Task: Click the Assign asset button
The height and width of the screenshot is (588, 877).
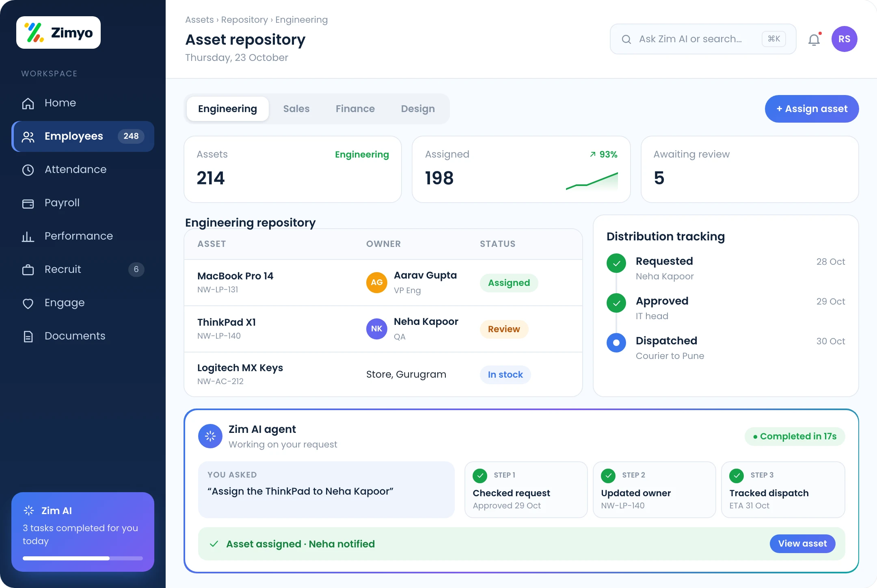Action: 812,109
